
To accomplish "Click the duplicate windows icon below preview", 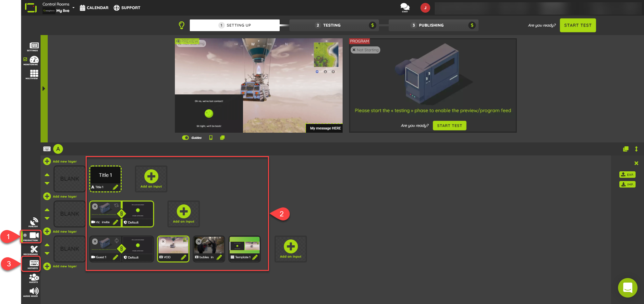I will [x=222, y=138].
